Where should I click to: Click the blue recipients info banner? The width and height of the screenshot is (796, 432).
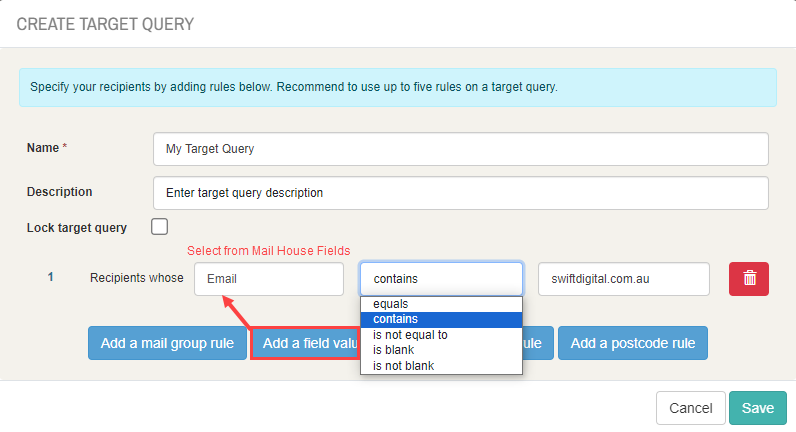(398, 87)
